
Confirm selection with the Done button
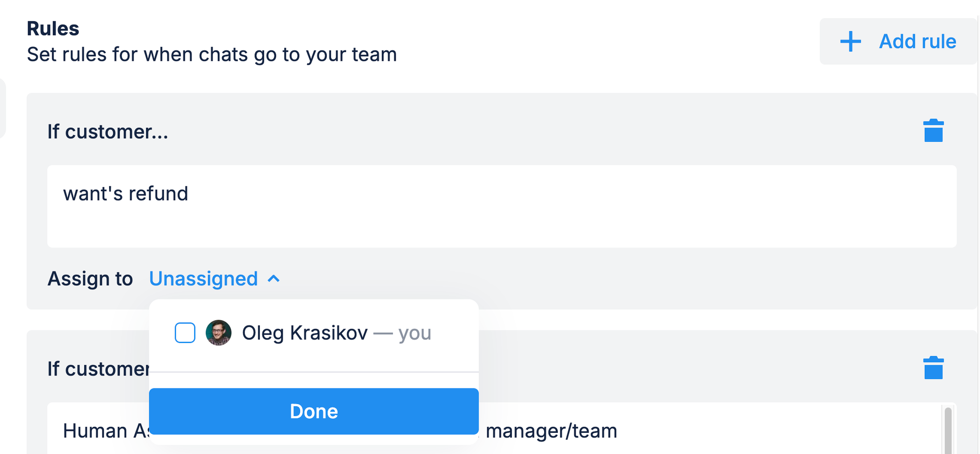tap(313, 411)
